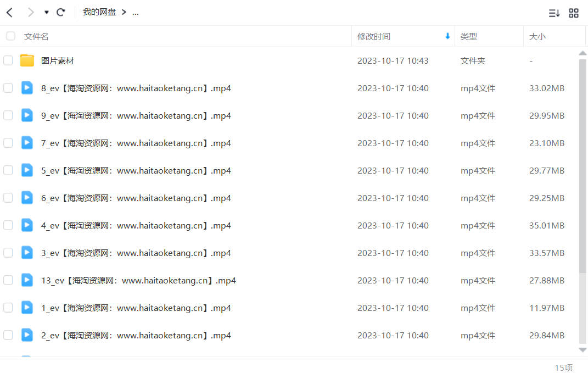Image resolution: width=588 pixels, height=373 pixels.
Task: Select the 8_ev mp4 file name
Action: tap(136, 88)
